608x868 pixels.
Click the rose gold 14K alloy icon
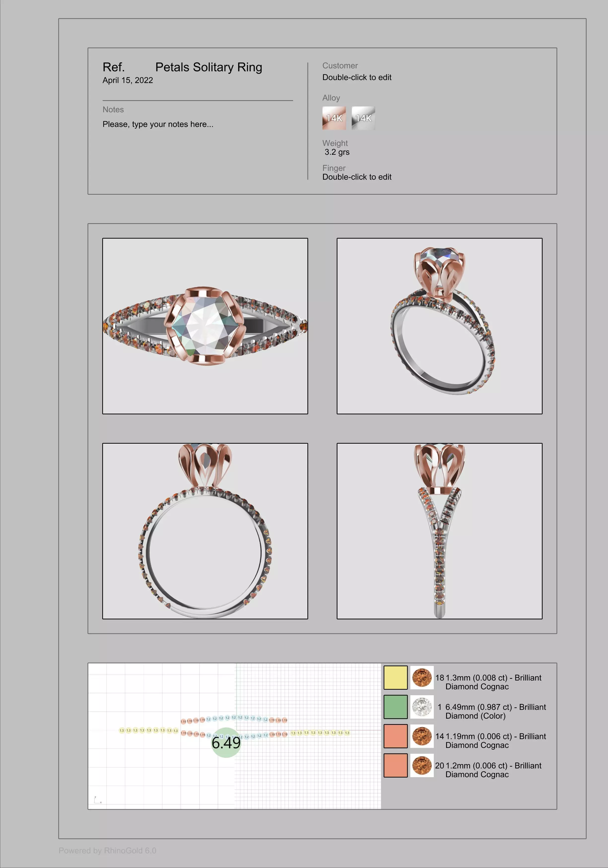point(334,118)
